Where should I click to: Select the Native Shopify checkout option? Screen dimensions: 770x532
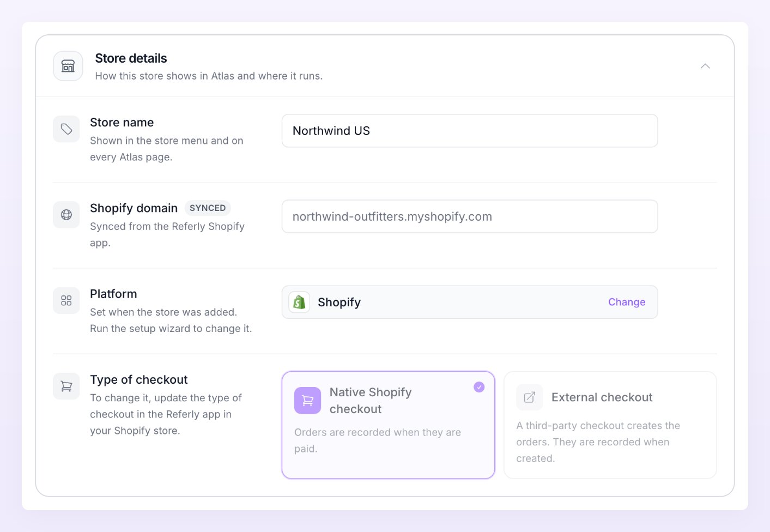coord(388,425)
